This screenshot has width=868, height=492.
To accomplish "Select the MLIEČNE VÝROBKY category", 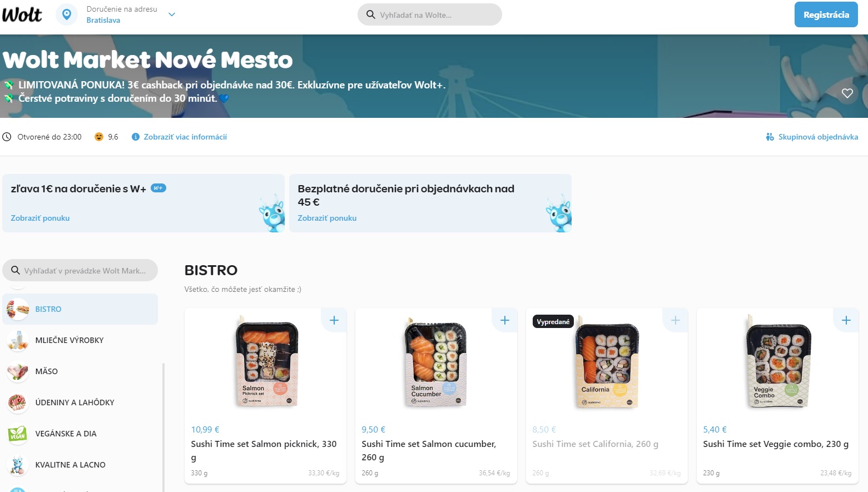I will [x=70, y=340].
